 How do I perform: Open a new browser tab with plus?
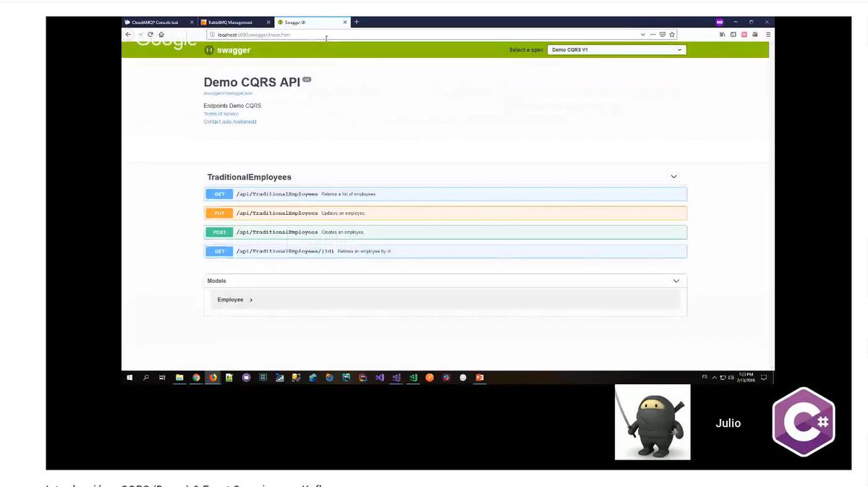coord(357,22)
